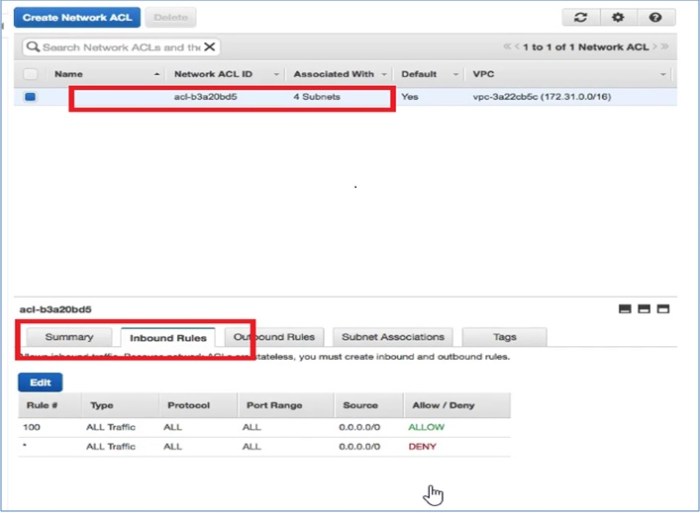Image resolution: width=700 pixels, height=513 pixels.
Task: Open the settings gear icon
Action: click(x=618, y=18)
